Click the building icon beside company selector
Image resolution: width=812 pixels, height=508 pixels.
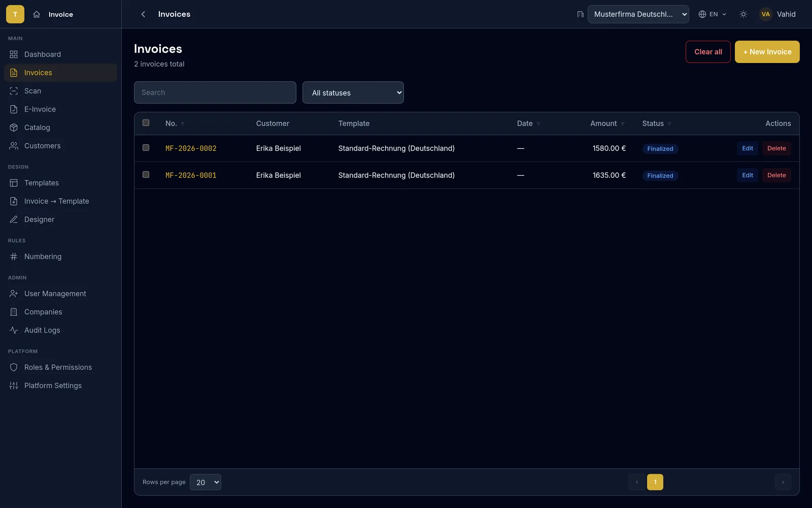(x=580, y=14)
